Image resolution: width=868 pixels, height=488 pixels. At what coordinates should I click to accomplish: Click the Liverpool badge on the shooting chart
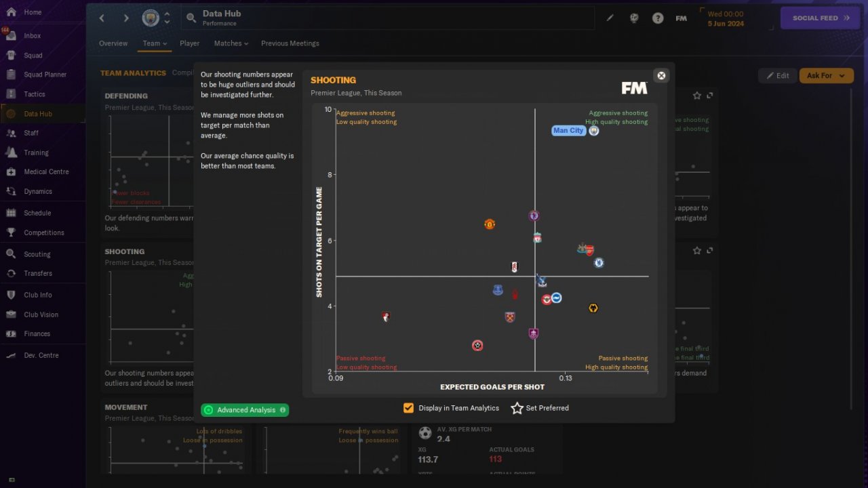point(537,238)
